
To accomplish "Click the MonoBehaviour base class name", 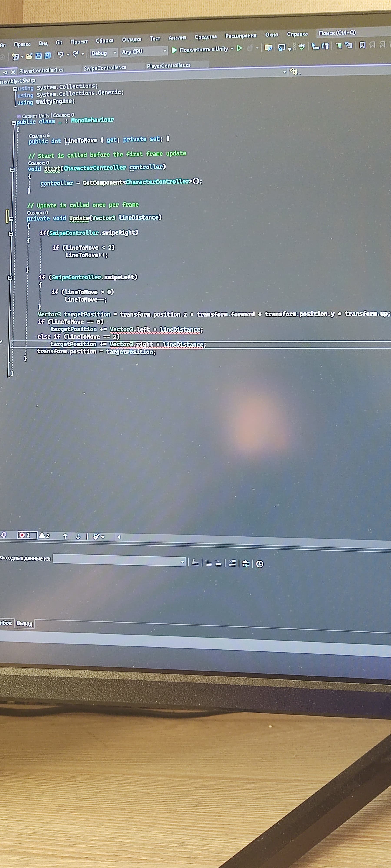I will tap(93, 120).
